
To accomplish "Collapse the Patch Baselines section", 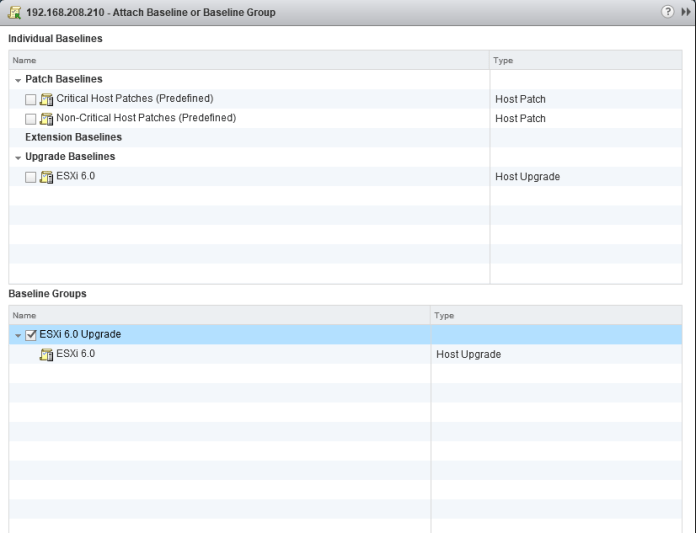I will [x=17, y=79].
